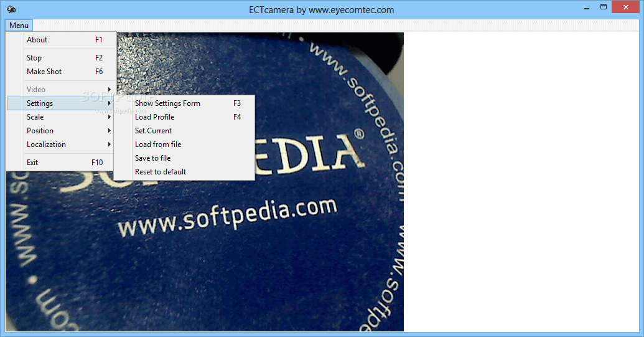Choose Load Profile in Settings submenu
Viewport: 644px width, 337px height.
tap(184, 117)
